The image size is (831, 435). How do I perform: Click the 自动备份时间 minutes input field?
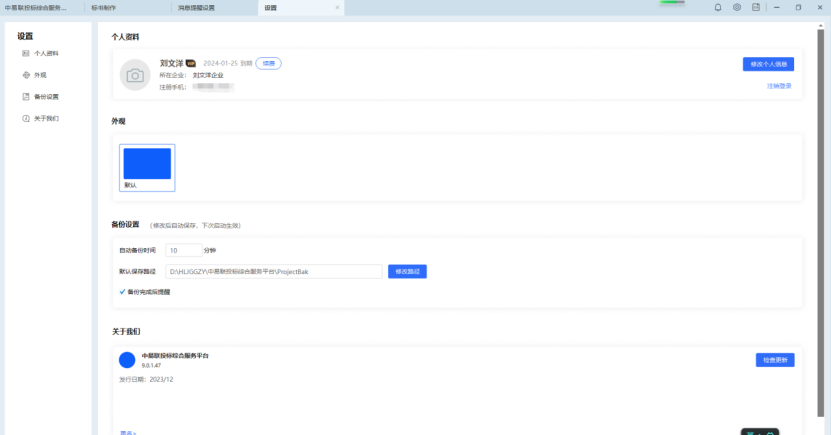tap(183, 250)
